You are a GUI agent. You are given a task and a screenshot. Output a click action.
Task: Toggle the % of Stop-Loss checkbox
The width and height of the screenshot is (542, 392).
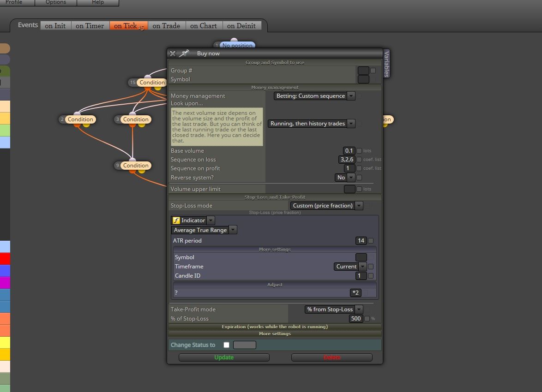pyautogui.click(x=367, y=318)
